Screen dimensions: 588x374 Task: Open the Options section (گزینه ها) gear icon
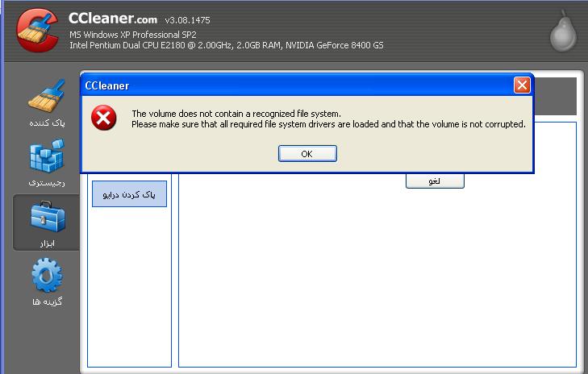47,275
